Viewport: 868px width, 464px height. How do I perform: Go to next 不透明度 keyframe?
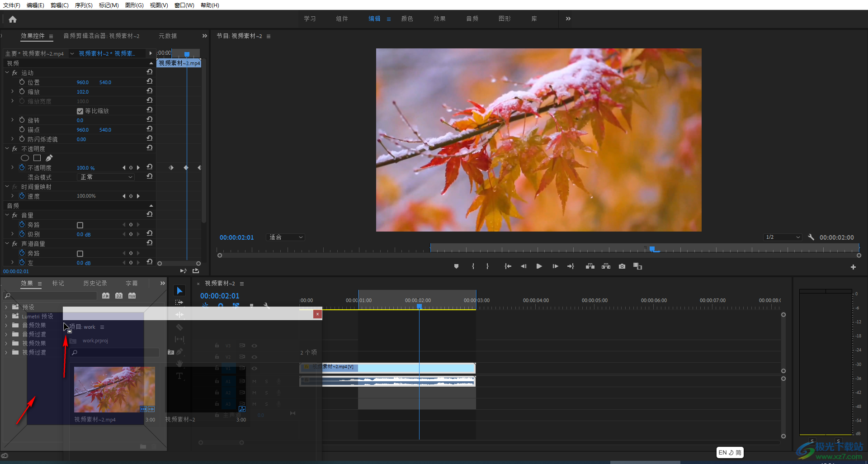coord(138,168)
